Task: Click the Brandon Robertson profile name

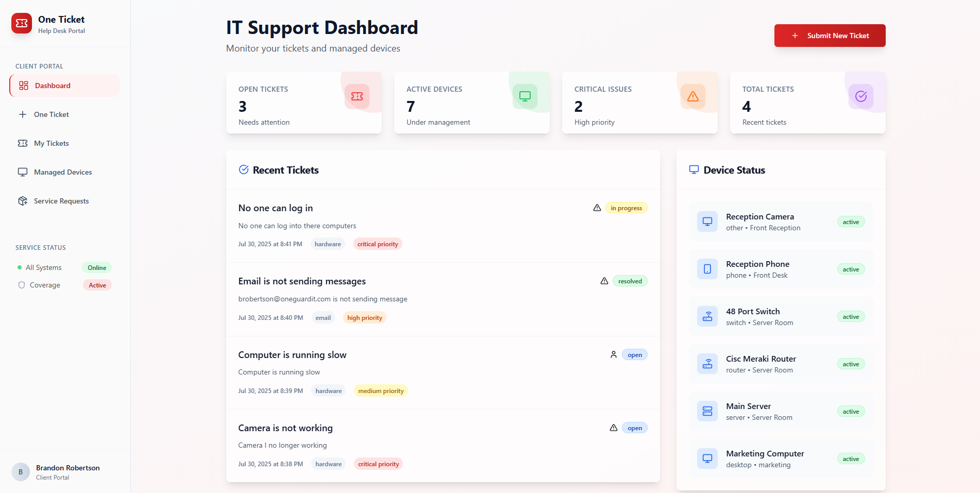Action: [x=68, y=468]
